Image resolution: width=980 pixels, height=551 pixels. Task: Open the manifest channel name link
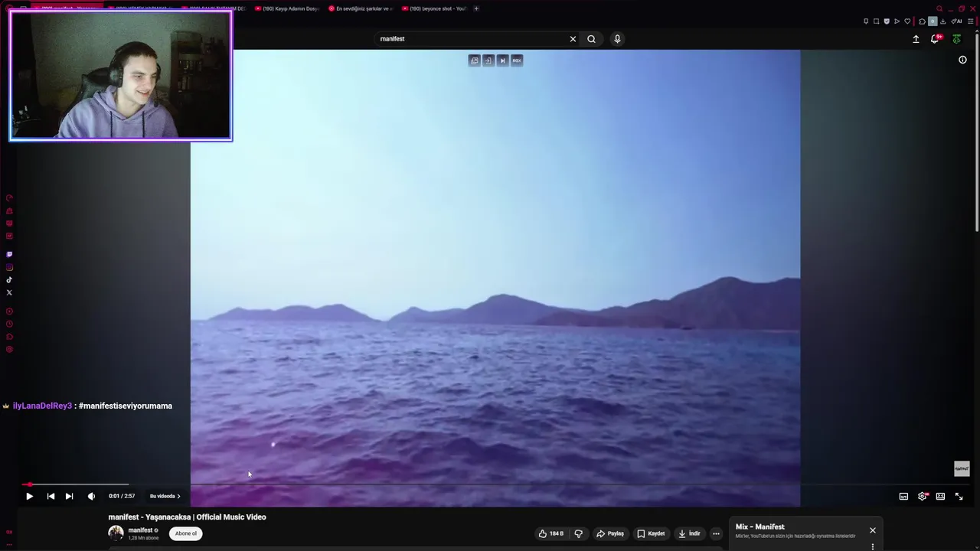point(140,530)
